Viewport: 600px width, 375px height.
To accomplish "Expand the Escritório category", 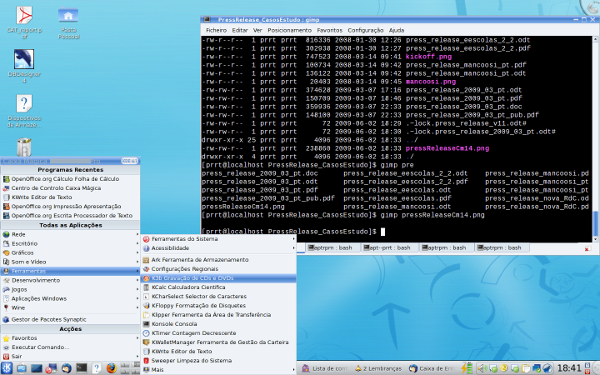I will [x=70, y=244].
